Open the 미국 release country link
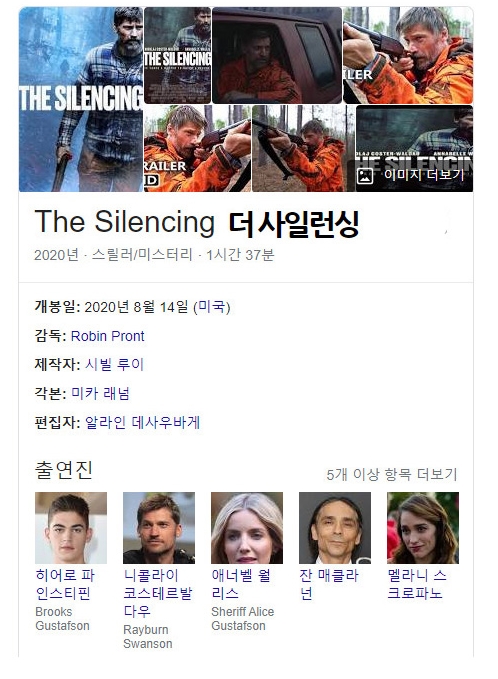Screen dimensions: 498x679 coord(211,307)
